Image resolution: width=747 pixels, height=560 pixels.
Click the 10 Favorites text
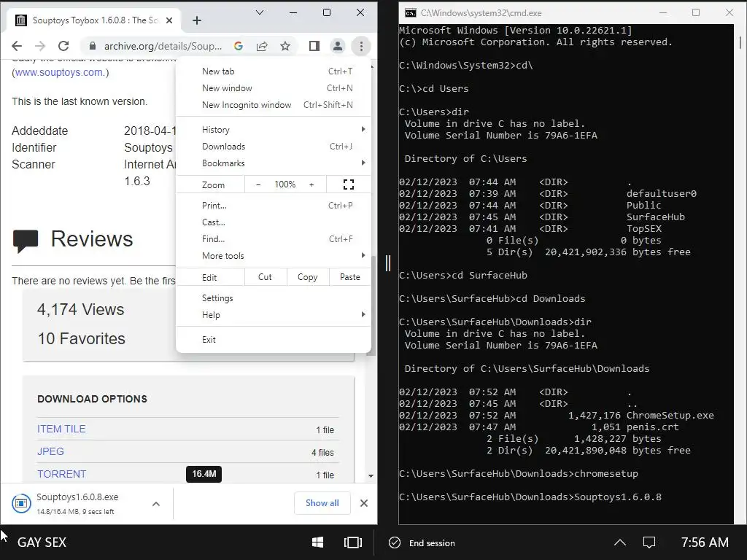[x=82, y=338]
